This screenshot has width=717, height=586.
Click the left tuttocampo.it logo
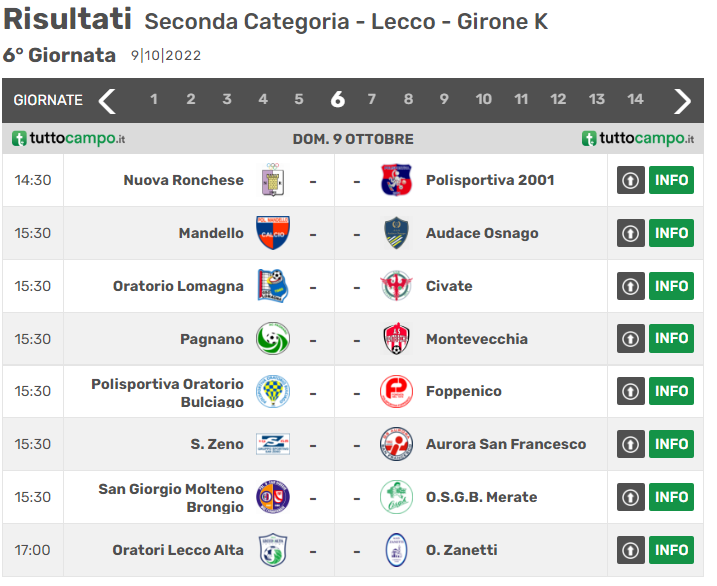click(68, 139)
